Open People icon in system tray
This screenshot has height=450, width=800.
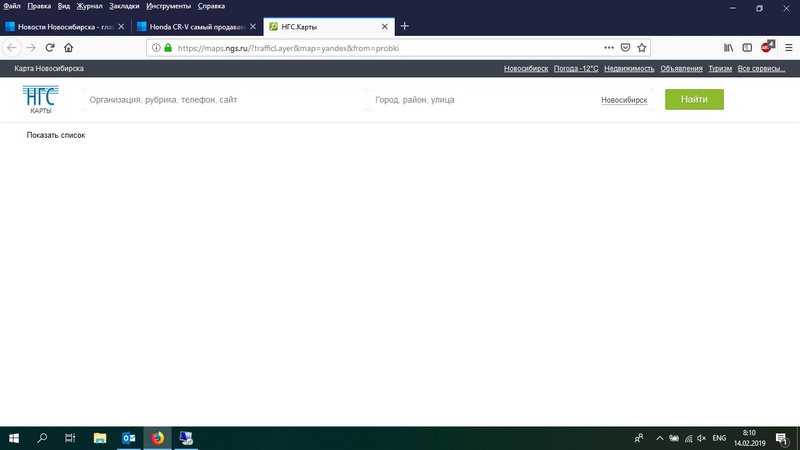coord(638,438)
